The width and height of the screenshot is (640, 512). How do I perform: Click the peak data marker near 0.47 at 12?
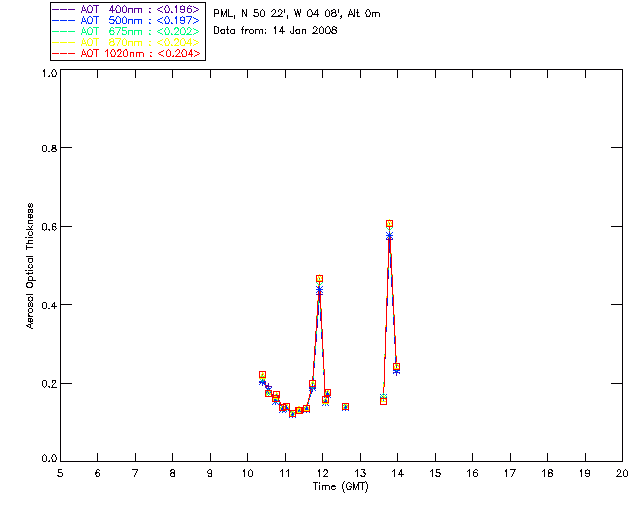[x=319, y=279]
